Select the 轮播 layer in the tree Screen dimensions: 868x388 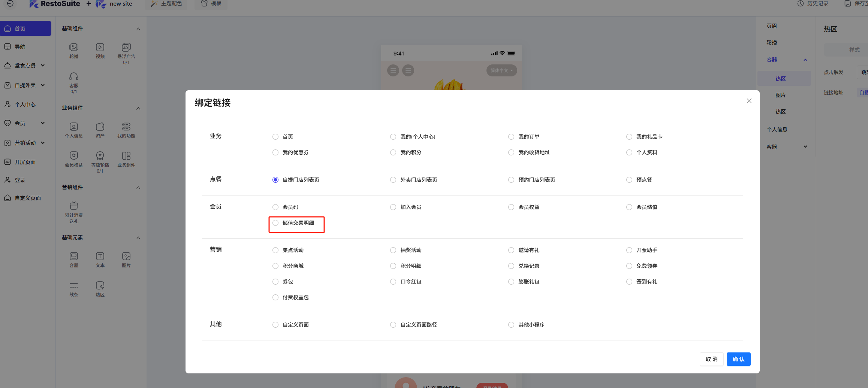[772, 42]
